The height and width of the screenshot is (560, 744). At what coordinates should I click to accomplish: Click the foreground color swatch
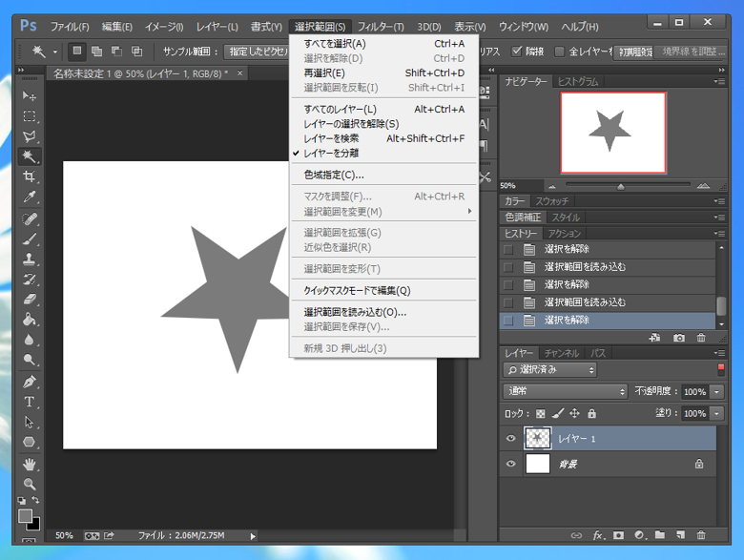(x=25, y=516)
